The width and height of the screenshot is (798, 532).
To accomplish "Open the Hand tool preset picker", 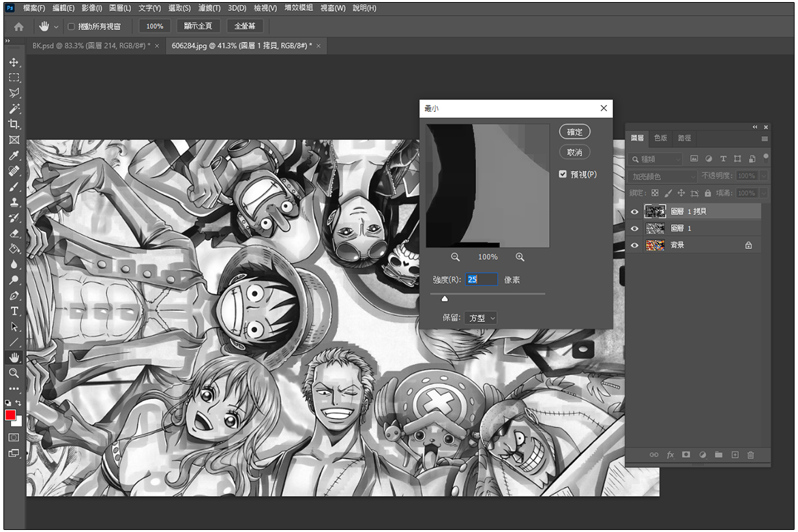I will tap(56, 27).
